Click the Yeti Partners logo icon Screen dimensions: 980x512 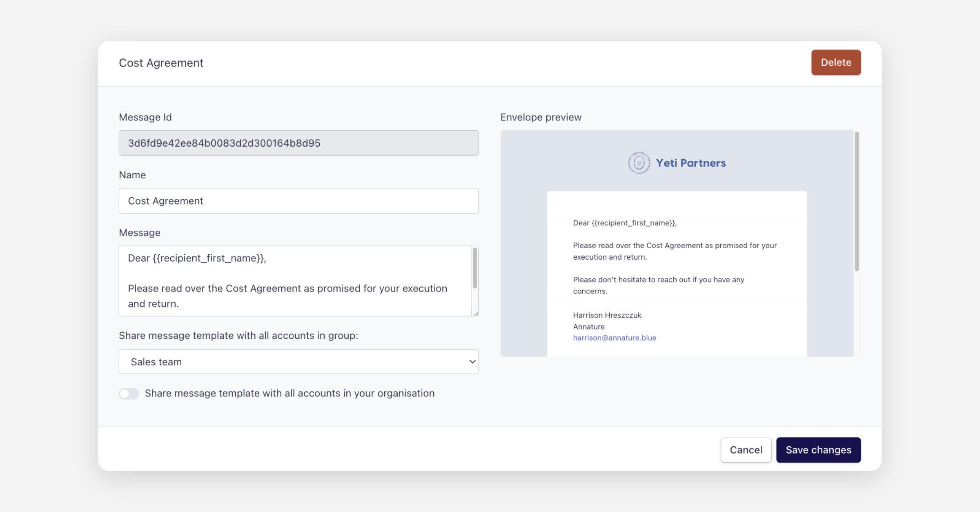click(x=639, y=163)
